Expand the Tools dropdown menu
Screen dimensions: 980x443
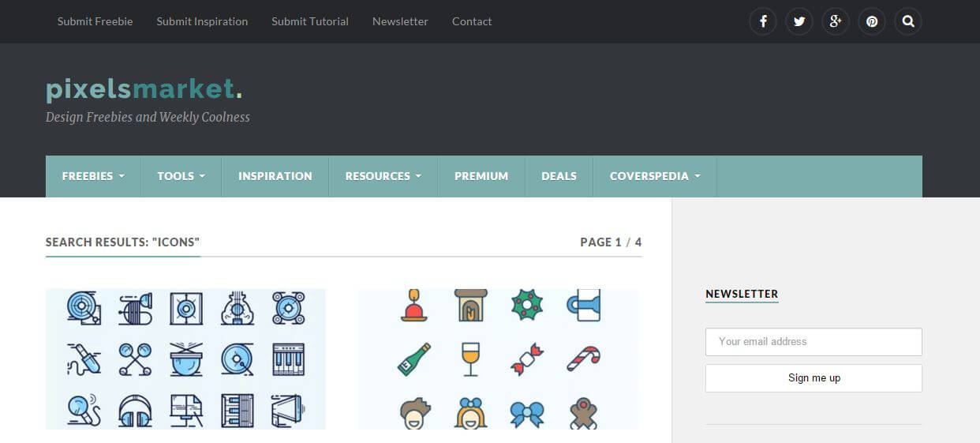[x=181, y=176]
